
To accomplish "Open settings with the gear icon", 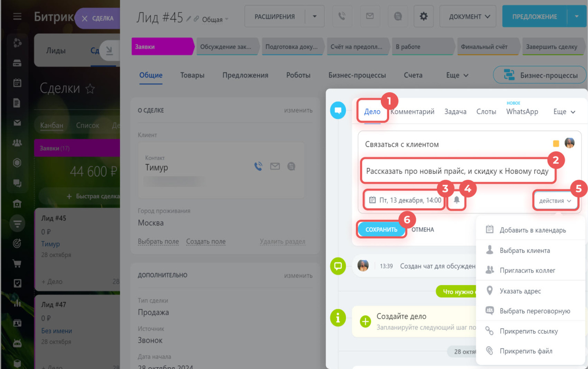I will click(424, 17).
